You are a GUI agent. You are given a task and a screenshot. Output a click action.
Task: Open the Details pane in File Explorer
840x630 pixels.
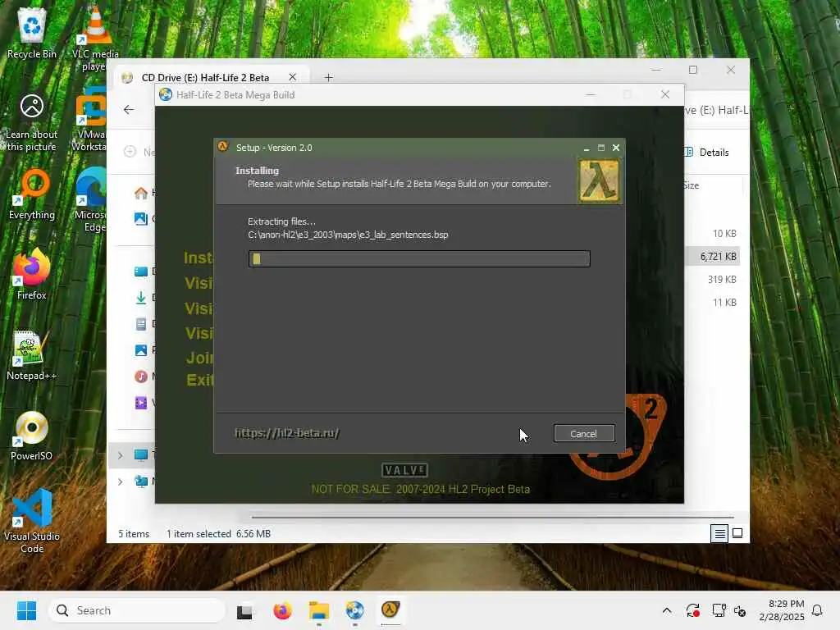707,152
